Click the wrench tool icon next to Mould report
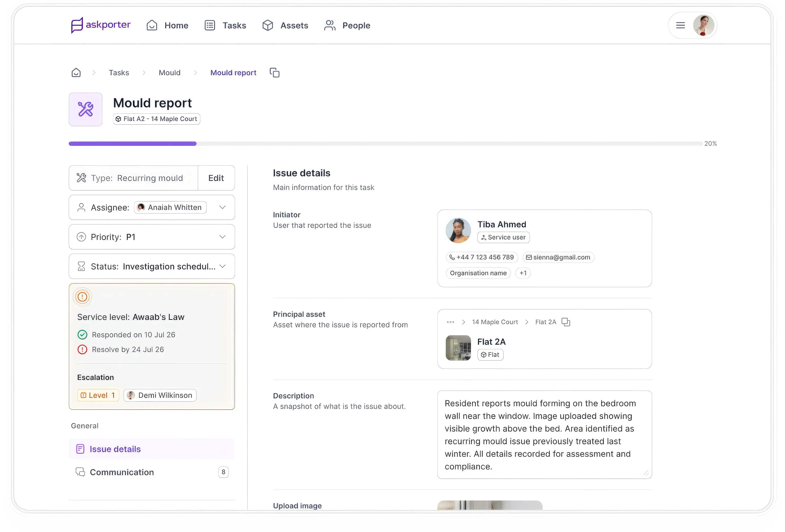Image resolution: width=785 pixels, height=532 pixels. pyautogui.click(x=85, y=109)
